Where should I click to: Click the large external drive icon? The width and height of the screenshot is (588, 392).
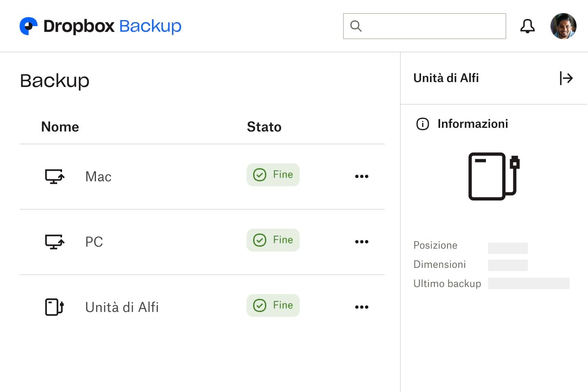pos(494,176)
